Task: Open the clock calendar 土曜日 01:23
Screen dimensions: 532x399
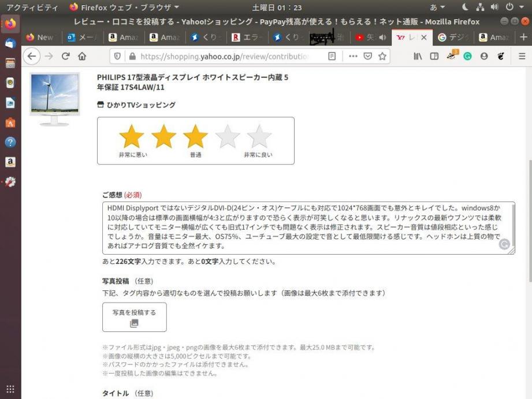Action: click(x=277, y=8)
